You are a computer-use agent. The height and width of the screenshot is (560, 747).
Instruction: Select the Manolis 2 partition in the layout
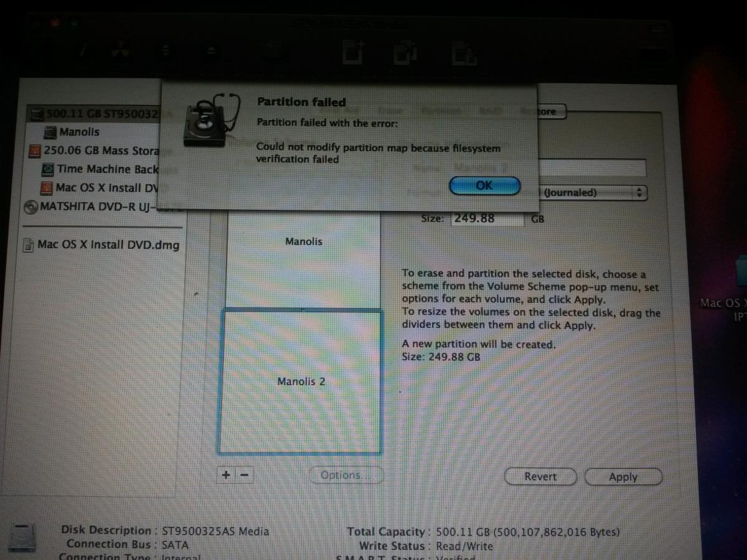pyautogui.click(x=300, y=381)
